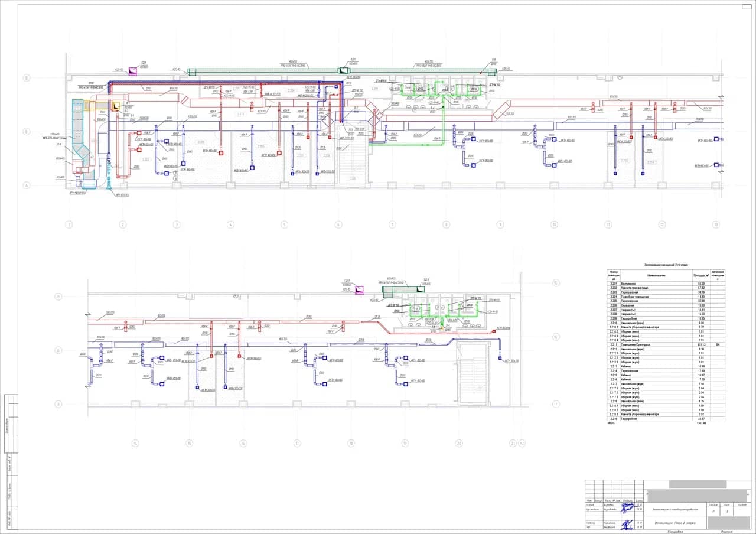Screen dimensions: 756x534
Task: Click the fan symbol at right end of upper green duct
Action: point(491,71)
